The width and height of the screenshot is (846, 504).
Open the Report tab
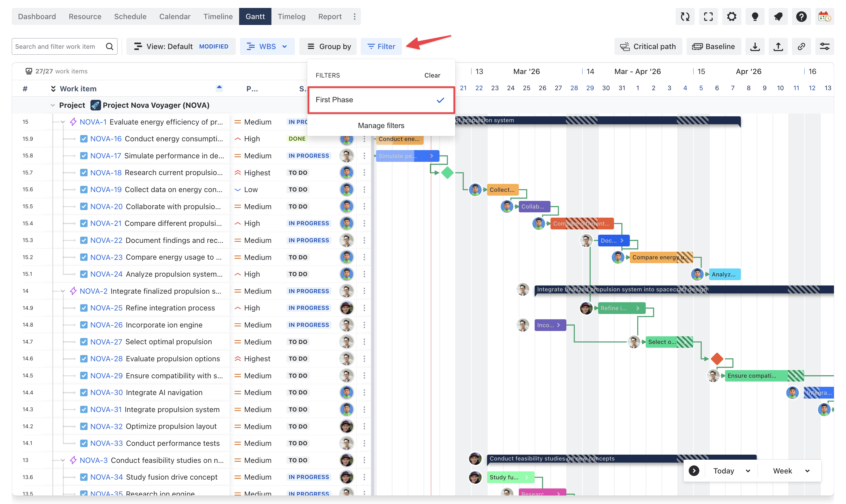coord(329,16)
